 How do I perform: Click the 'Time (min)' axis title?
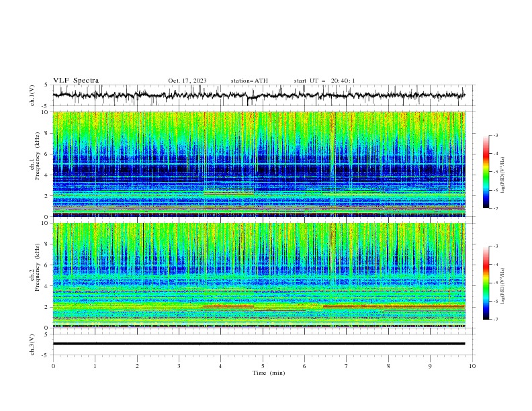point(269,373)
